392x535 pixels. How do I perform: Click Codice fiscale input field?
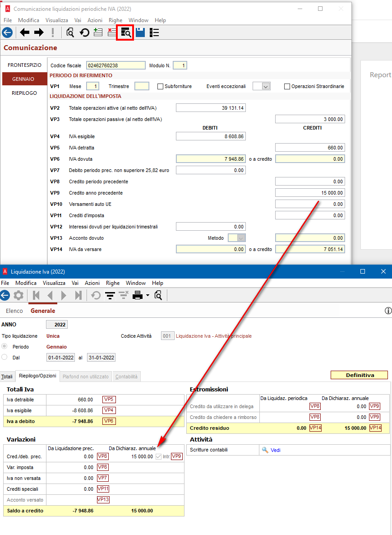pos(116,65)
